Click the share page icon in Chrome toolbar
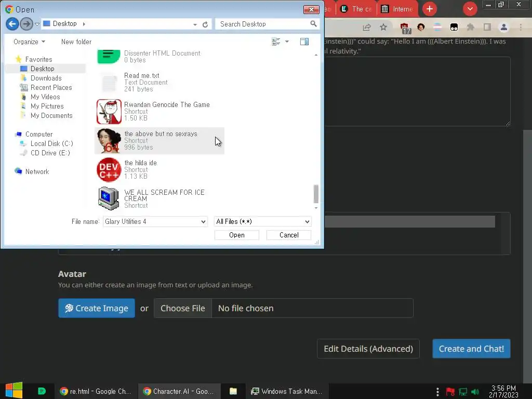This screenshot has height=399, width=532. pos(367,28)
